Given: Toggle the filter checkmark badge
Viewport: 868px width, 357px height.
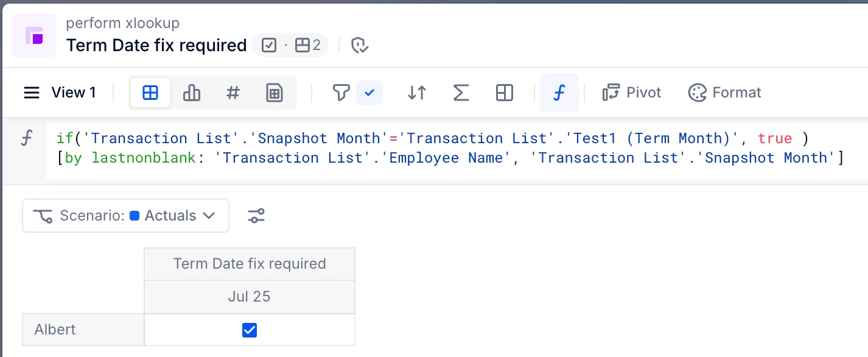Looking at the screenshot, I should [369, 93].
